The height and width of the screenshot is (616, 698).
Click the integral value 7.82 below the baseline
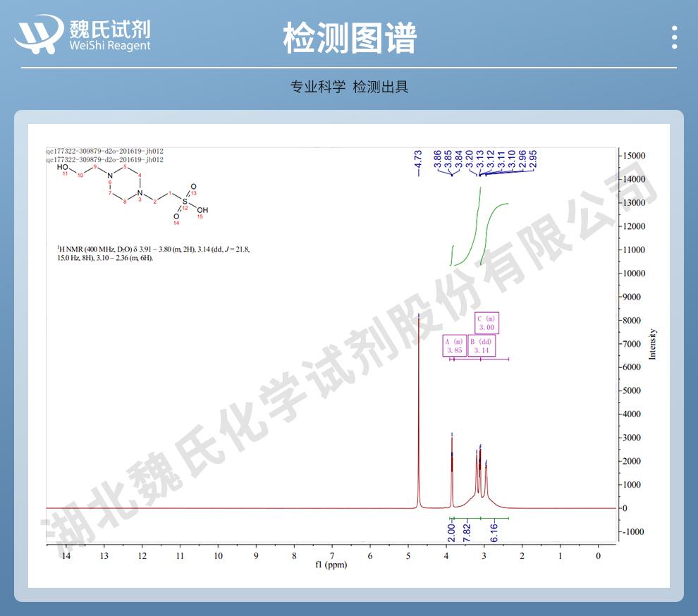[466, 532]
